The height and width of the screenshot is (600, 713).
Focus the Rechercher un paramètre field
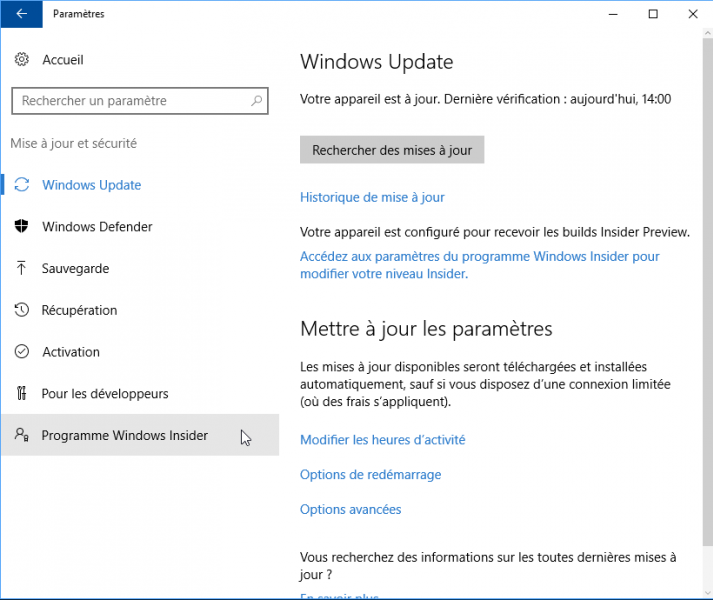[x=140, y=101]
